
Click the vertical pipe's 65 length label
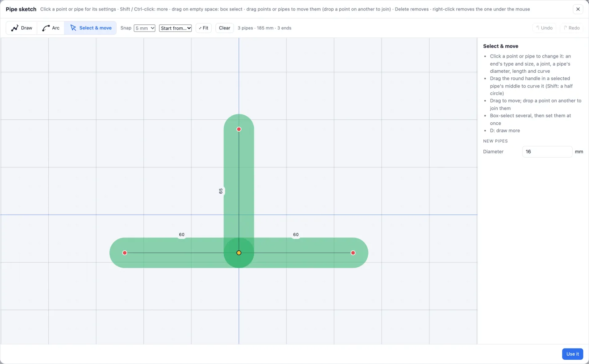click(x=221, y=191)
